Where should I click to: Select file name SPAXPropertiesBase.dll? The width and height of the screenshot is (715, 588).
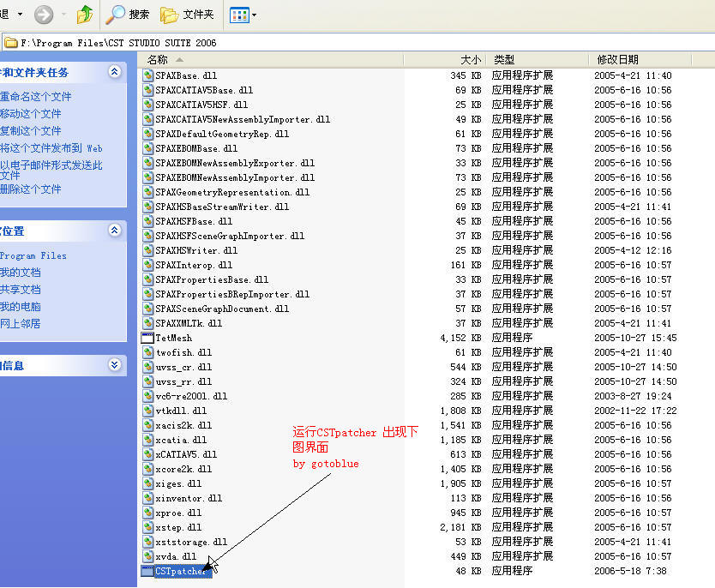click(x=212, y=279)
